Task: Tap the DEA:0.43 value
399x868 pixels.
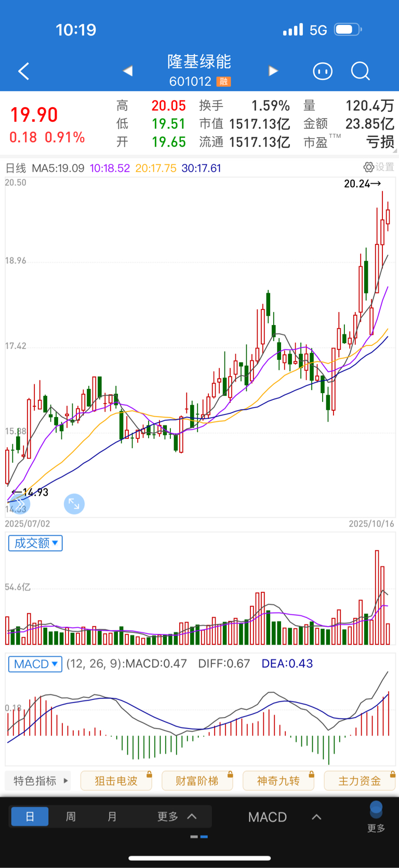Action: [287, 664]
